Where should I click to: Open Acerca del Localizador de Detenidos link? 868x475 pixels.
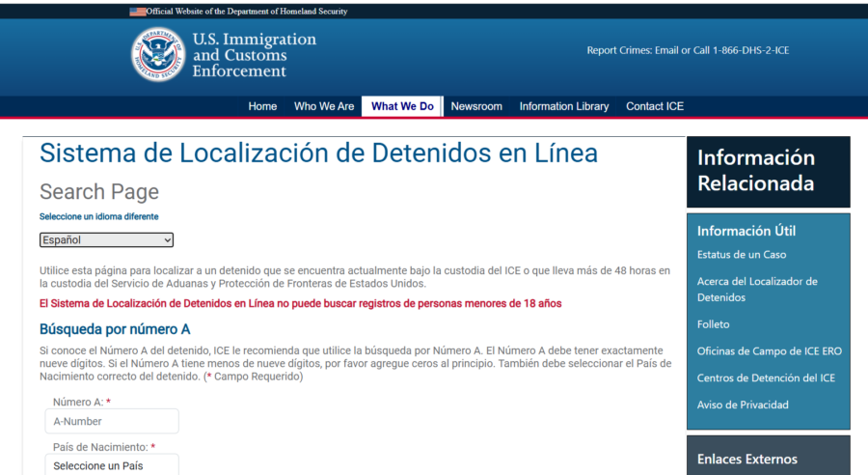tap(757, 290)
